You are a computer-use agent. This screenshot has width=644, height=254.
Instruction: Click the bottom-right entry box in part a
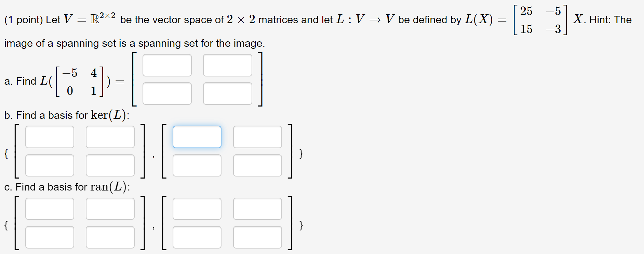click(x=227, y=93)
